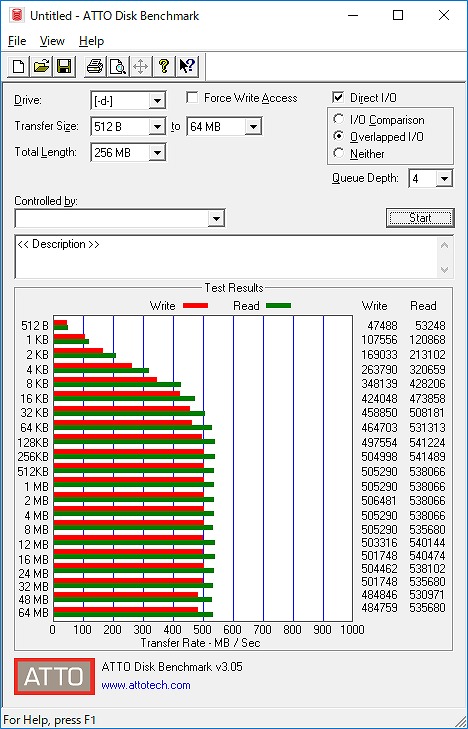Screen dimensions: 468x729
Task: Click the Start button
Action: click(x=420, y=218)
